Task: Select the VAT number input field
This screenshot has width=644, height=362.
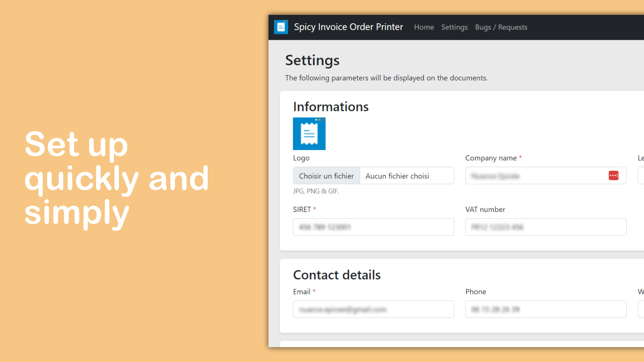Action: click(x=545, y=227)
